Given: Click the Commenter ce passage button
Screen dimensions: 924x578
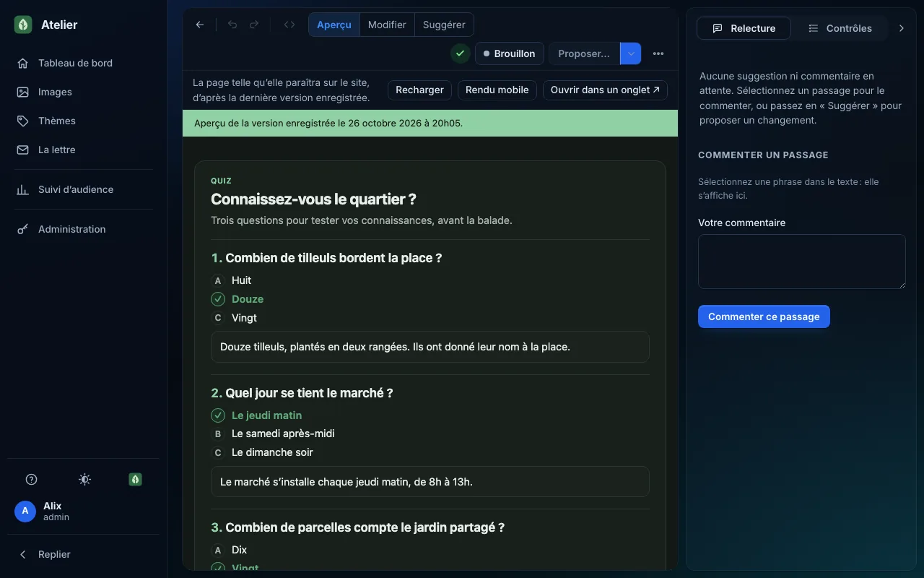Looking at the screenshot, I should point(764,316).
